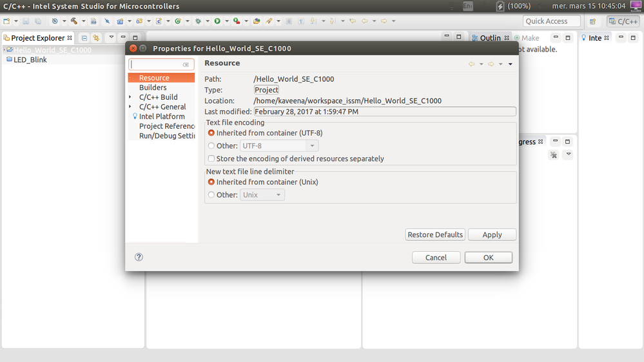Click Restore Defaults button
This screenshot has height=362, width=644.
[435, 234]
